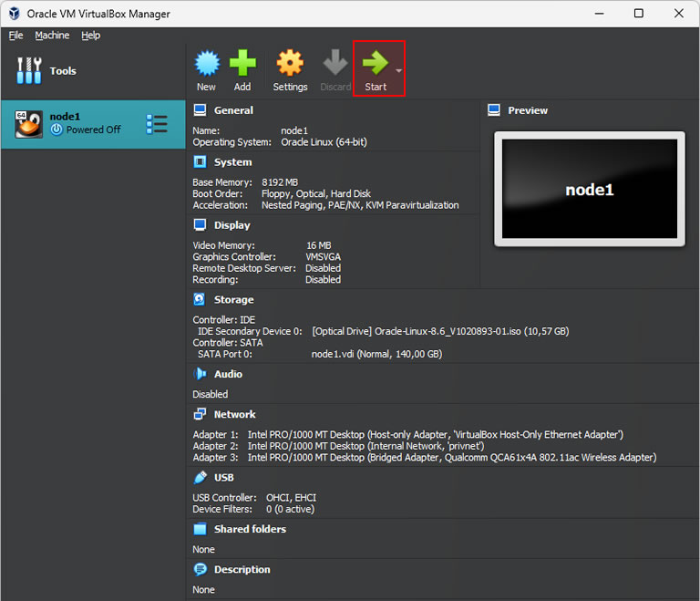Select the Tools entry

click(x=92, y=70)
